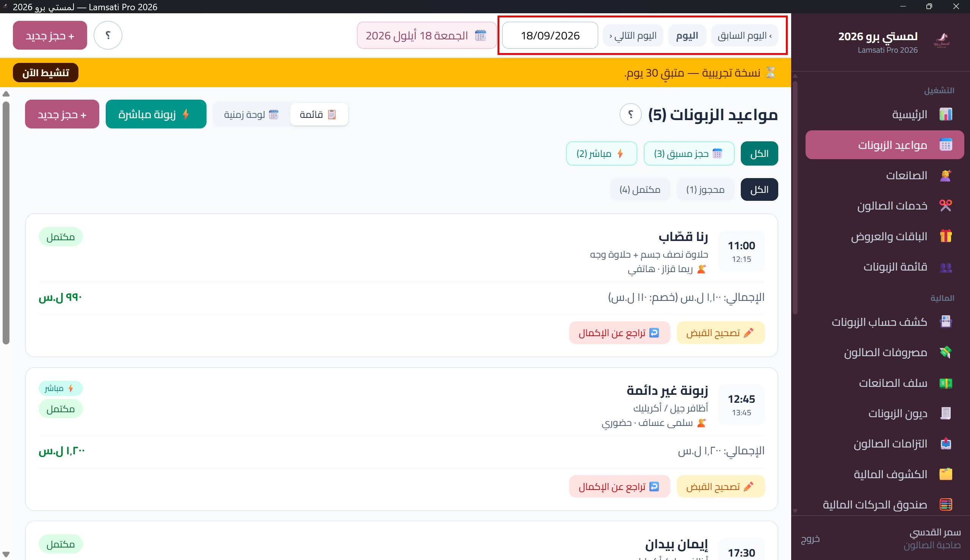
Task: Click 11:00 time block
Action: pyautogui.click(x=741, y=251)
